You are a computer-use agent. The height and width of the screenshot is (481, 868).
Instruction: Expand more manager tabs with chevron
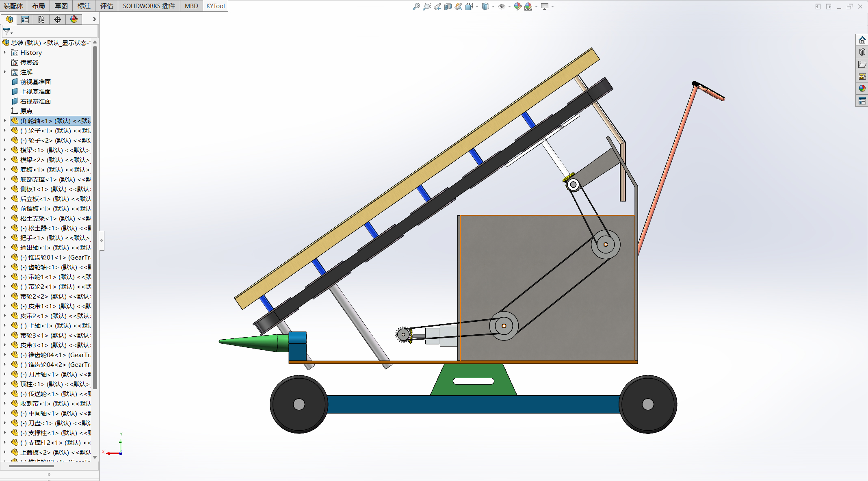[x=94, y=19]
